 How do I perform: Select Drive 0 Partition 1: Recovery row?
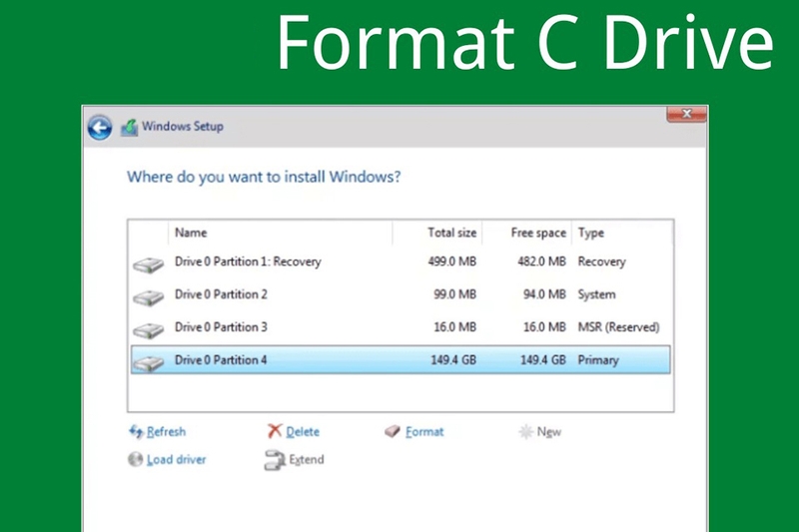coord(400,262)
